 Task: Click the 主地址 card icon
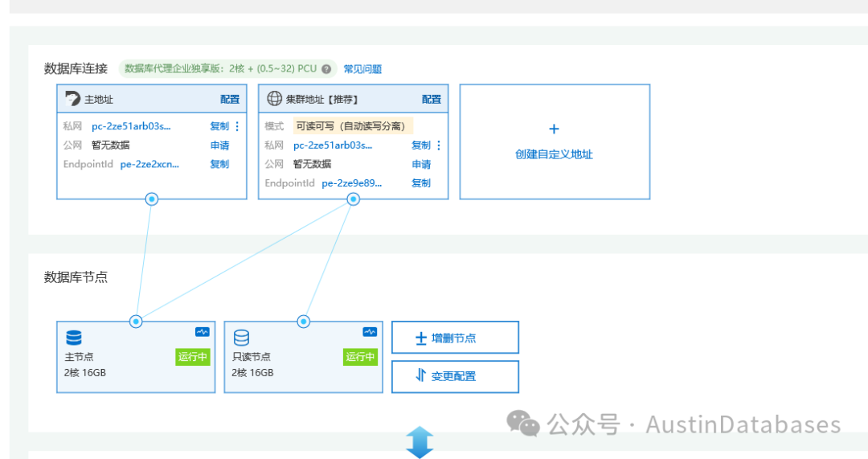click(72, 99)
